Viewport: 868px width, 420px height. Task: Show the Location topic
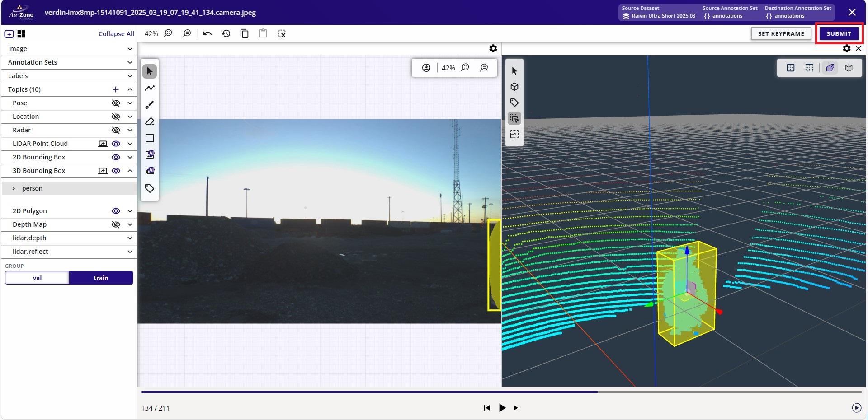[116, 117]
